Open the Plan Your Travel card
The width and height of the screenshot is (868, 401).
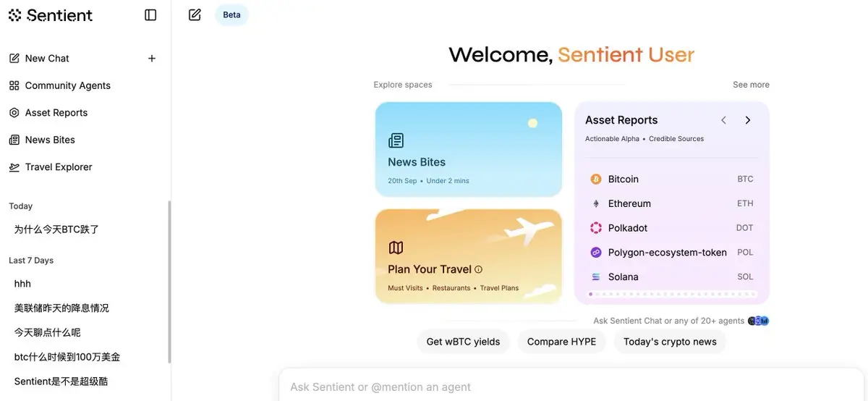(468, 256)
